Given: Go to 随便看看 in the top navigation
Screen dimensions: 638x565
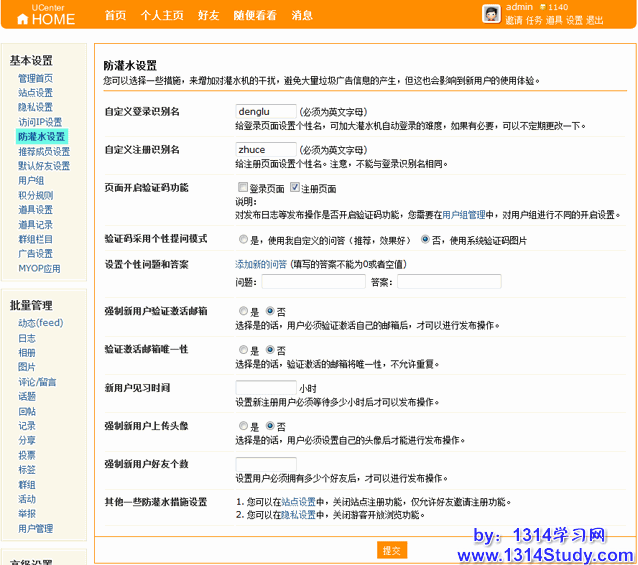Looking at the screenshot, I should (x=255, y=15).
